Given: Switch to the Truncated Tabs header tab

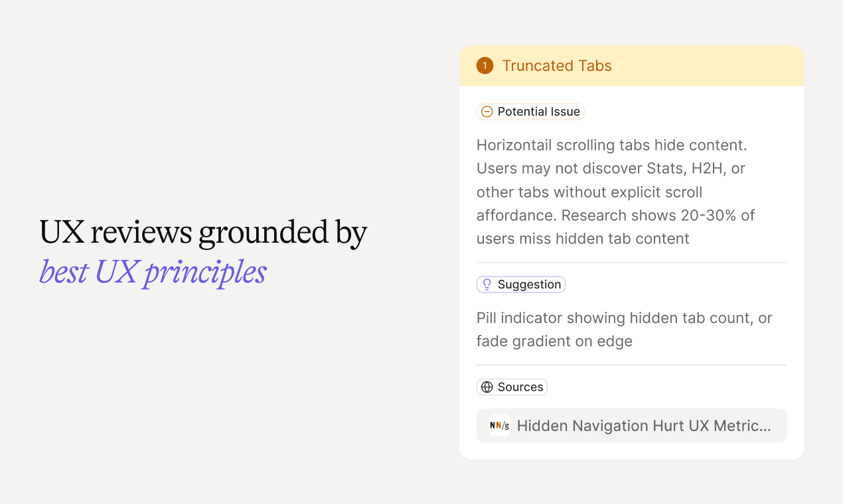Looking at the screenshot, I should (x=558, y=66).
